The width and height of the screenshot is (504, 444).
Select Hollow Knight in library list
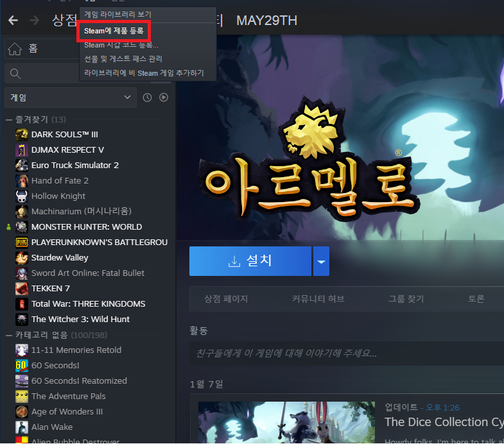tap(58, 196)
